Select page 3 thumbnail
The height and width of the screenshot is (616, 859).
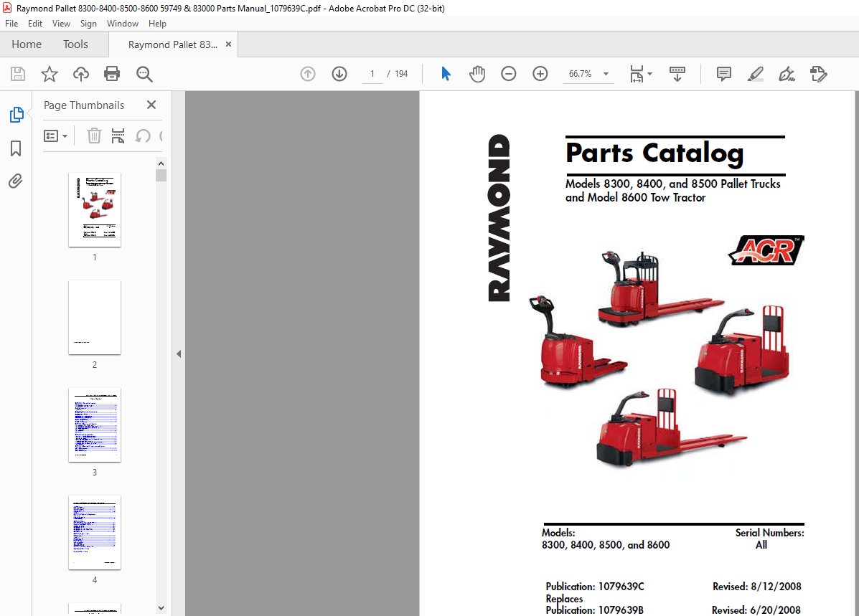(94, 425)
